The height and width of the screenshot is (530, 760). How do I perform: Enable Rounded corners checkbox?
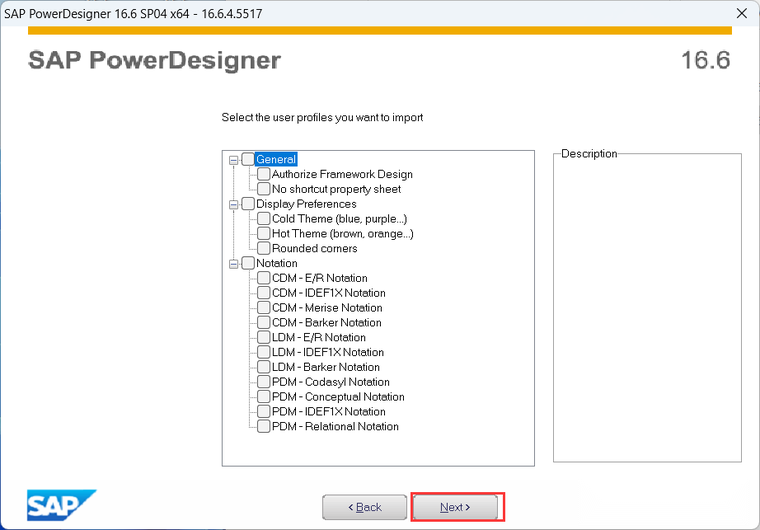tap(264, 248)
